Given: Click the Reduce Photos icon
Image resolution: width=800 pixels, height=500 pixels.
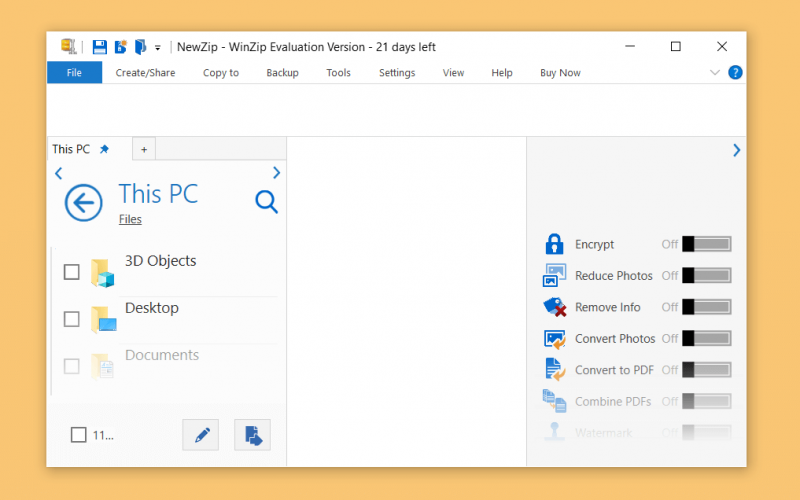Looking at the screenshot, I should (554, 275).
